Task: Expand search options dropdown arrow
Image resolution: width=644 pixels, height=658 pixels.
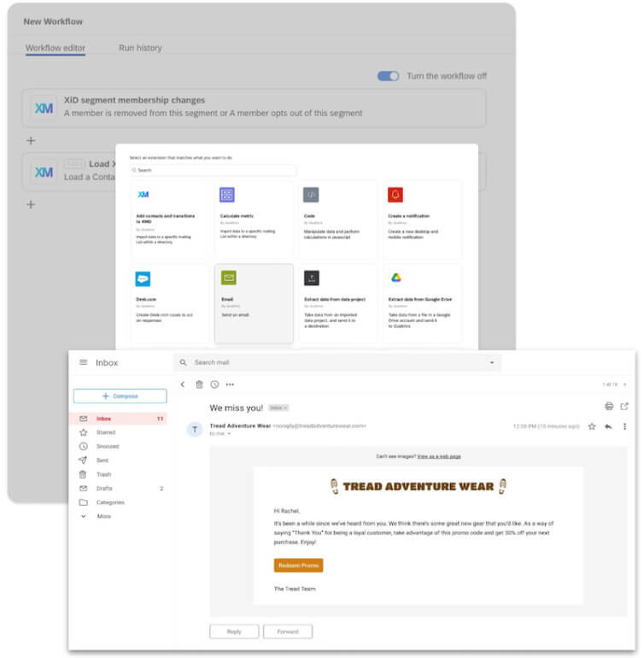Action: [x=492, y=362]
